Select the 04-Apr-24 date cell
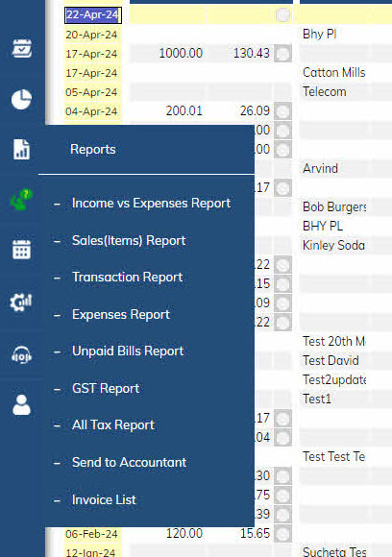 click(93, 111)
